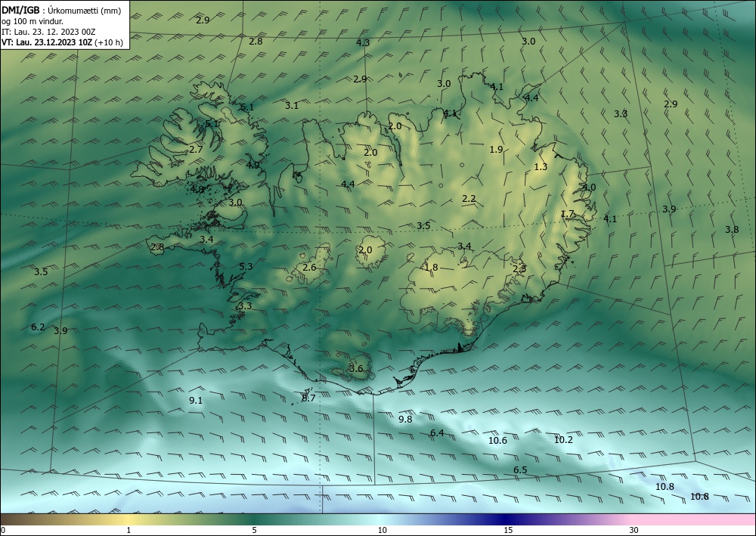Click the 3.6 label on the southern glacier
Viewport: 756px width, 536px height.
pos(356,369)
